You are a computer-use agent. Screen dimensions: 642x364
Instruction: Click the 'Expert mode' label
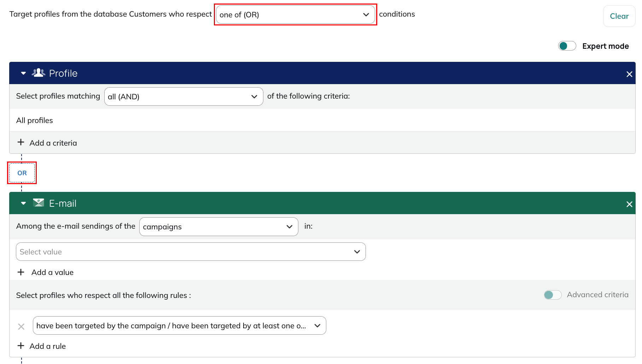605,46
